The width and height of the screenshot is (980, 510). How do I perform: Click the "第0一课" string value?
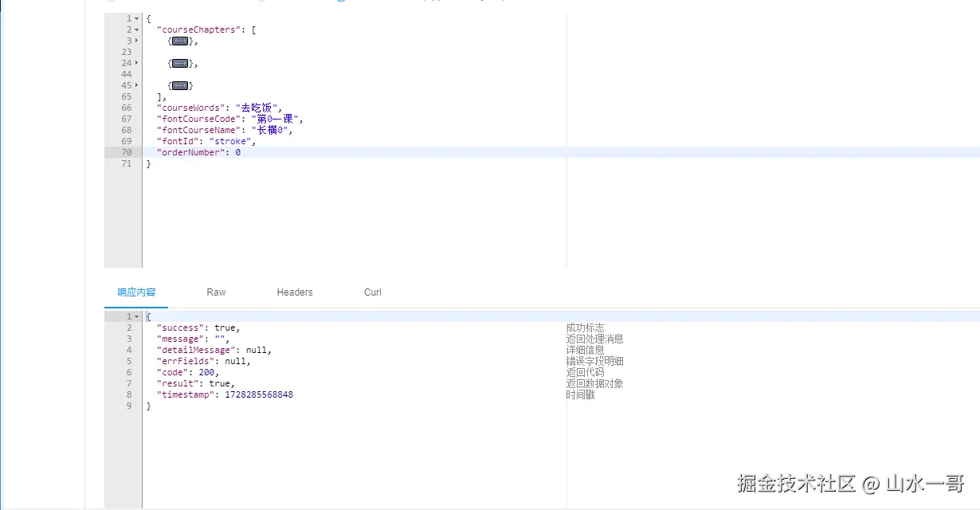click(x=274, y=119)
